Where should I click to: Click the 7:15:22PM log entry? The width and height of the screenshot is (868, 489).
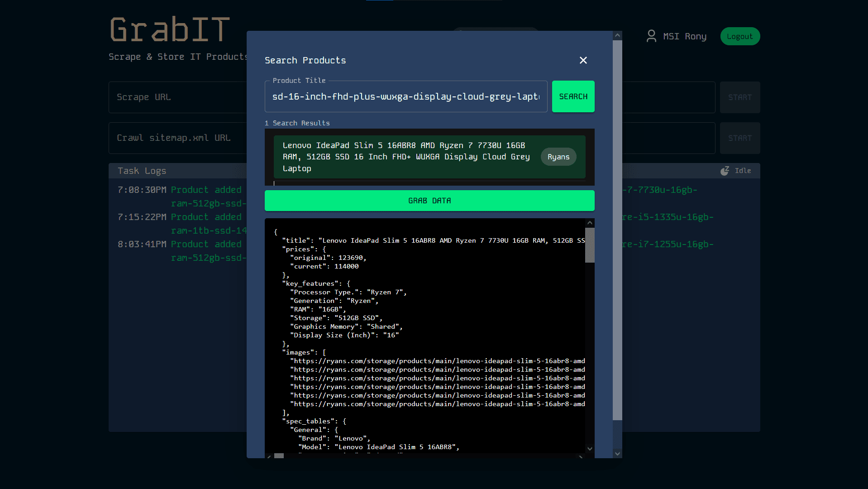coord(182,224)
